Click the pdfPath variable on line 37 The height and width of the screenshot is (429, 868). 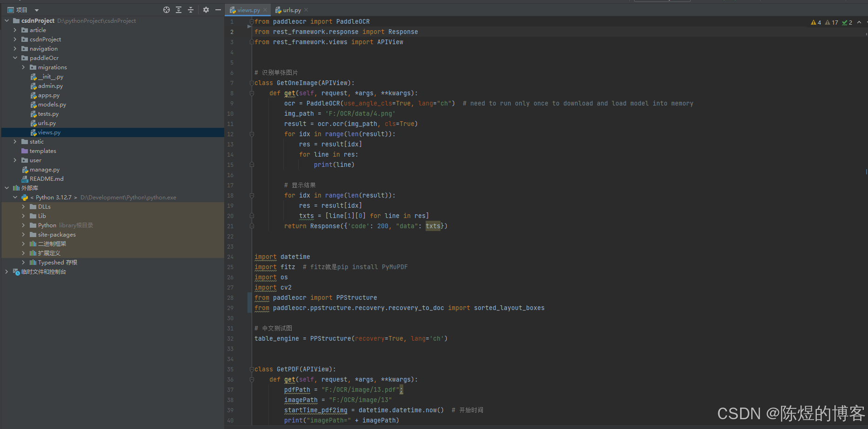point(297,389)
